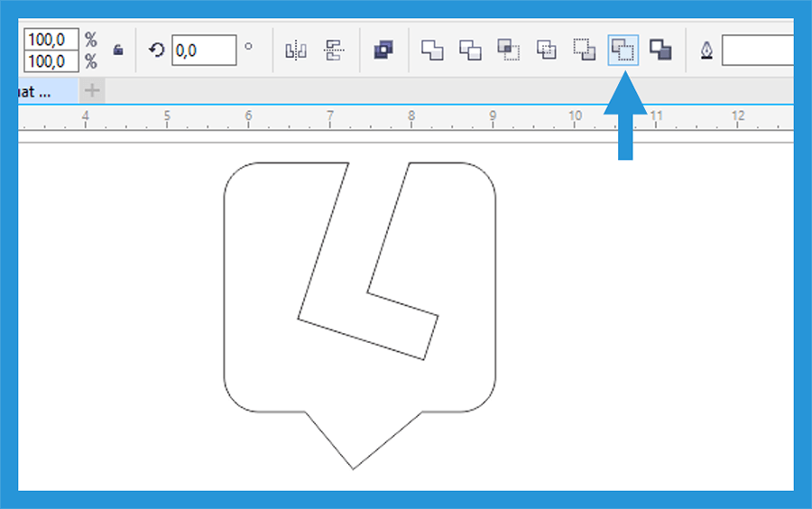This screenshot has height=509, width=812.
Task: Click the Combine objects icon
Action: (x=383, y=50)
